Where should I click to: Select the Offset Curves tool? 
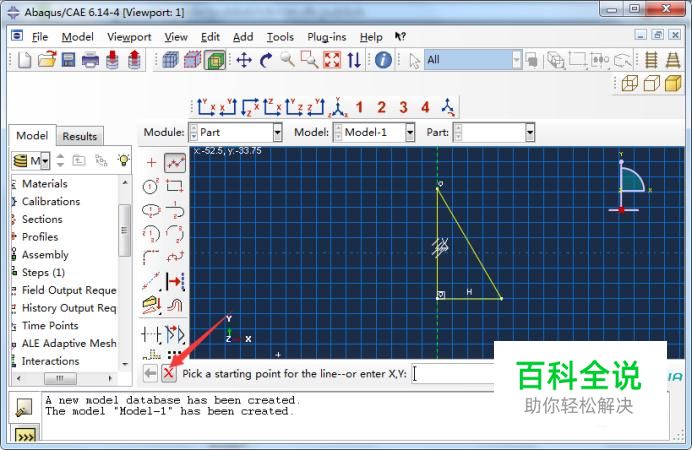pos(175,305)
